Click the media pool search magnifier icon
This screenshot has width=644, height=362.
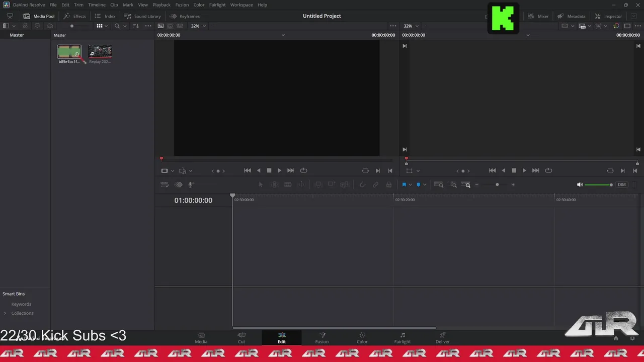click(117, 26)
